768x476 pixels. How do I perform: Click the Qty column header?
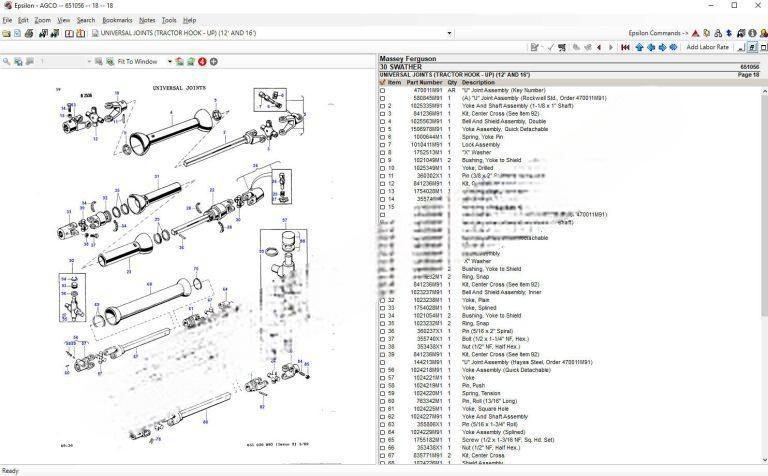point(452,83)
